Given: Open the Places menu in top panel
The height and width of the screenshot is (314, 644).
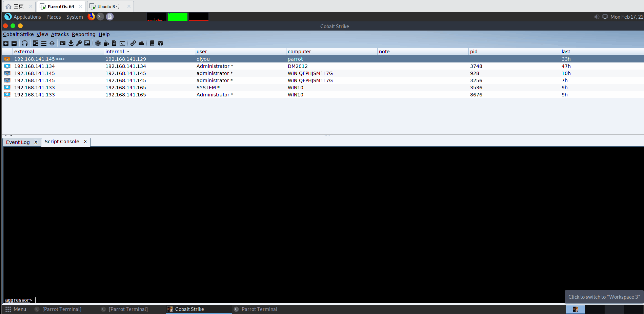Looking at the screenshot, I should 54,17.
